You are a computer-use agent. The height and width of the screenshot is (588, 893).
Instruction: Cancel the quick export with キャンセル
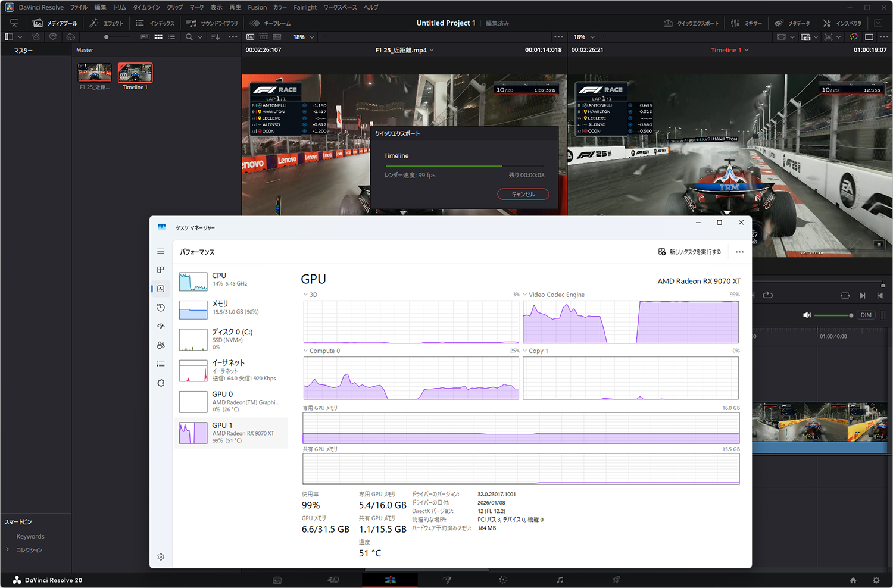point(523,194)
